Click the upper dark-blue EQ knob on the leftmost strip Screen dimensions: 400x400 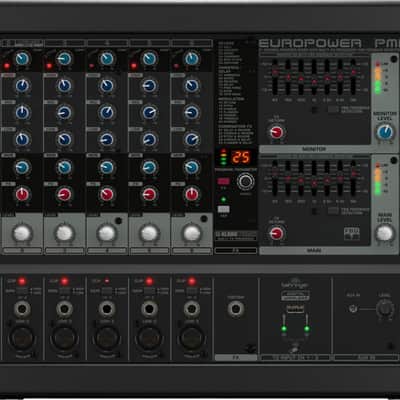(x=22, y=86)
